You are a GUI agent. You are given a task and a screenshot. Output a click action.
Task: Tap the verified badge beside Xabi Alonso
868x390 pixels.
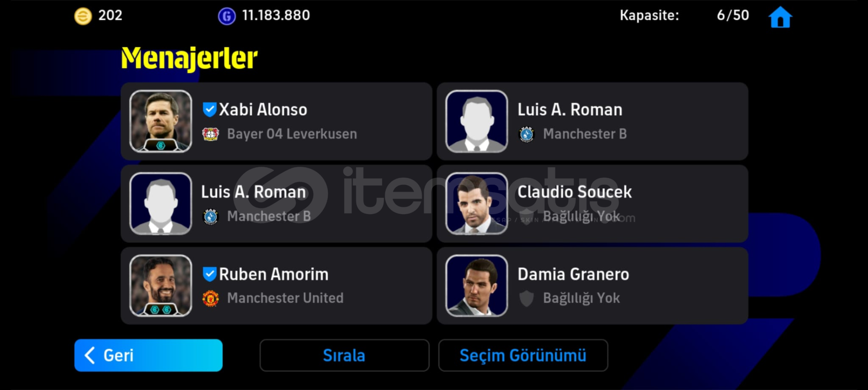(209, 109)
